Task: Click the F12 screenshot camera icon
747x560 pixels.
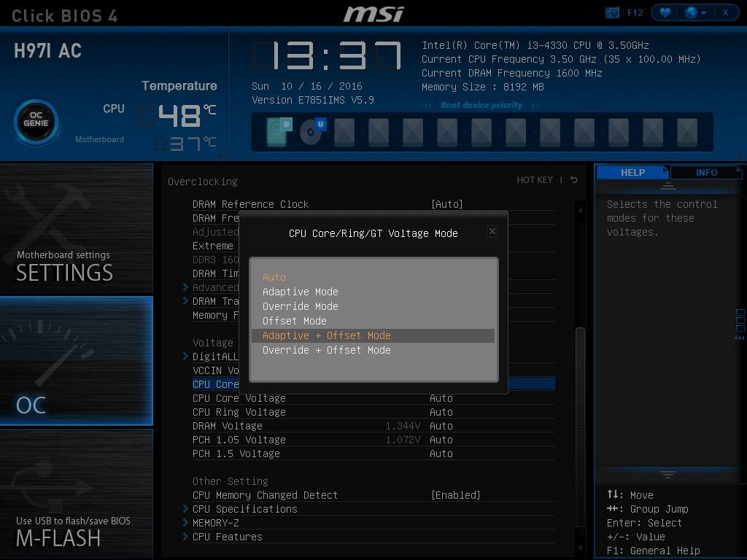Action: (x=612, y=13)
